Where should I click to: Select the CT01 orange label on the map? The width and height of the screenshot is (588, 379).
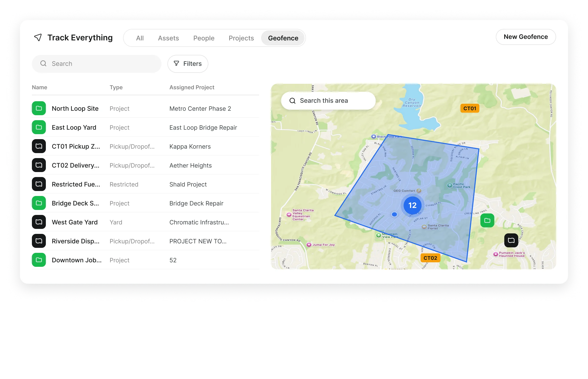(470, 108)
